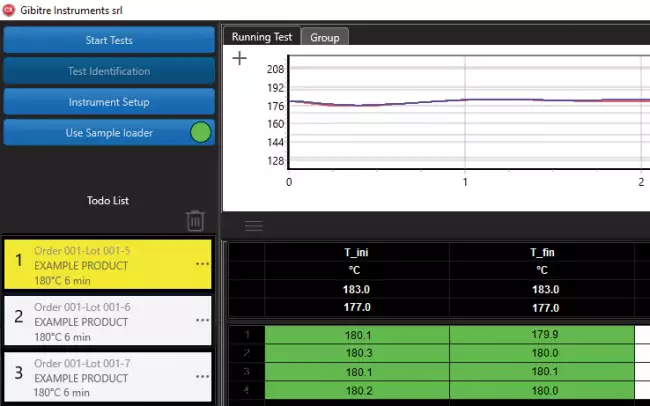Select todo item 2 Order 001-Lot 001-6
Screen dimensions: 650x406
point(100,321)
